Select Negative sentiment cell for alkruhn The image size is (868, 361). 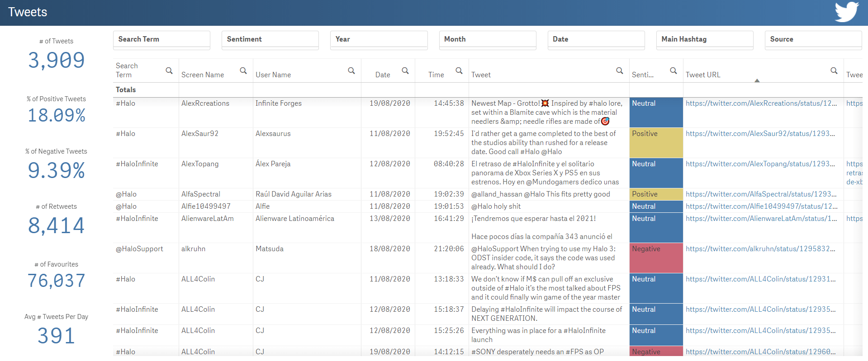656,258
